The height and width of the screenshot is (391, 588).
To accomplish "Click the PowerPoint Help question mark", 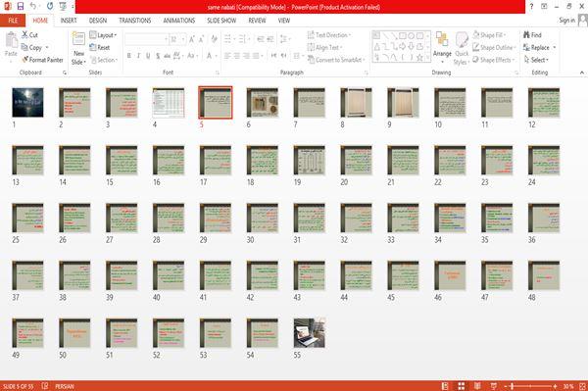I will 531,7.
